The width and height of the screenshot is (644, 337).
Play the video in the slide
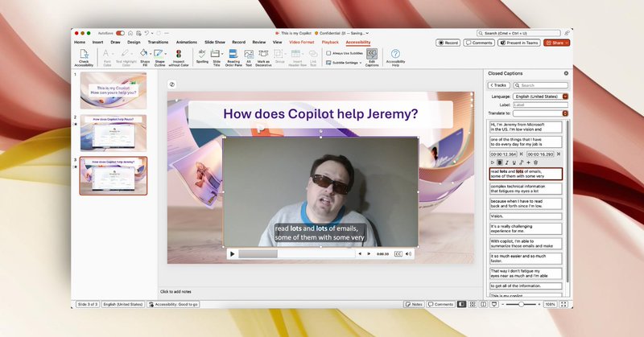232,254
